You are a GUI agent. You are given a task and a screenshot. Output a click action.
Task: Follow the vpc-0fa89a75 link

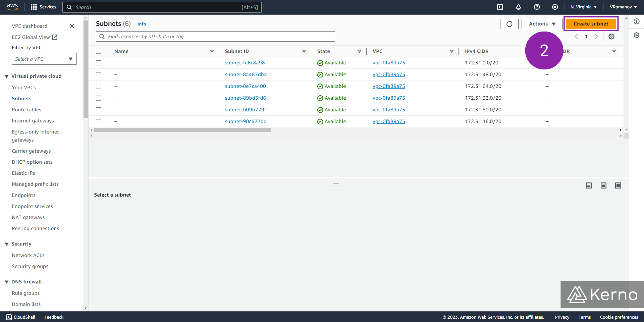(x=389, y=63)
